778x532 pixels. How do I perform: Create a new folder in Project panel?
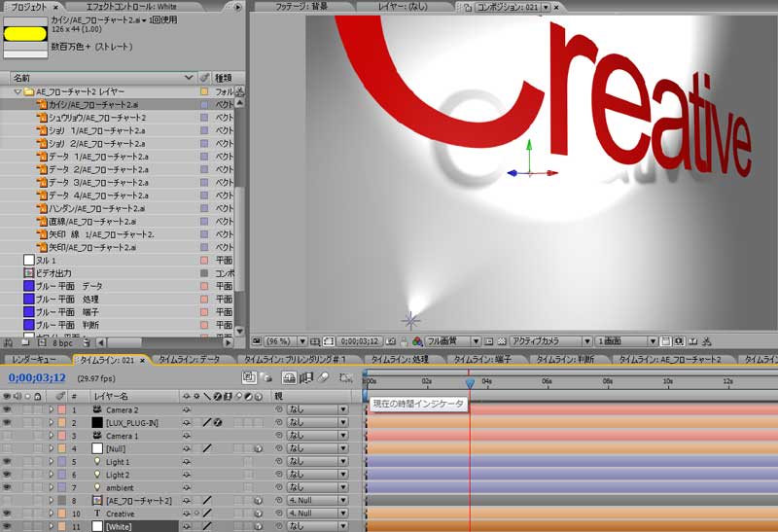click(25, 342)
